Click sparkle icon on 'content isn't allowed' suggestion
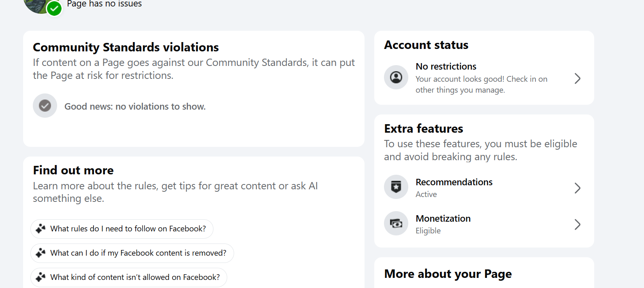The height and width of the screenshot is (288, 644). (41, 277)
